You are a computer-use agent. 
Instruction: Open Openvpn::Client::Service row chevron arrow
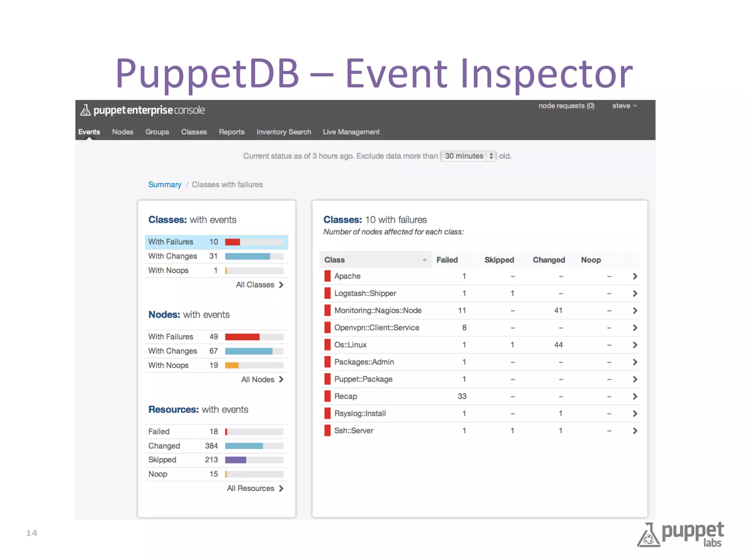click(x=635, y=328)
